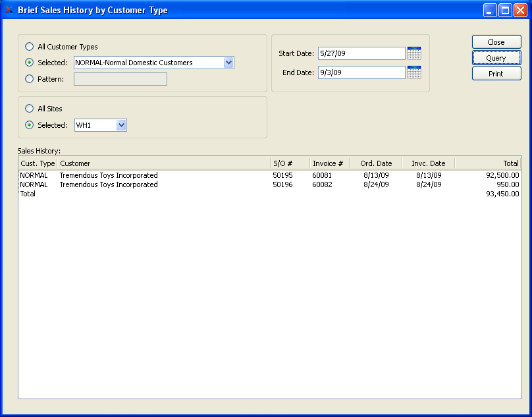Open the End Date calendar picker
Viewport: 532px width, 417px height.
click(413, 72)
